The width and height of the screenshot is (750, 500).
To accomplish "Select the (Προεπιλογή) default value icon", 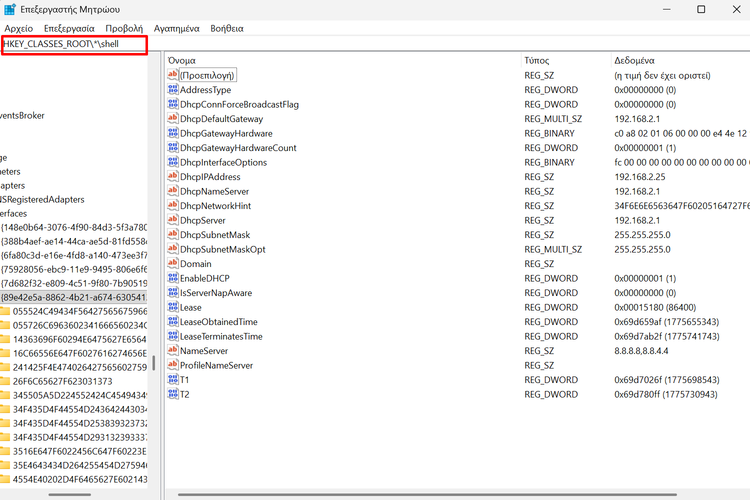I will [173, 75].
